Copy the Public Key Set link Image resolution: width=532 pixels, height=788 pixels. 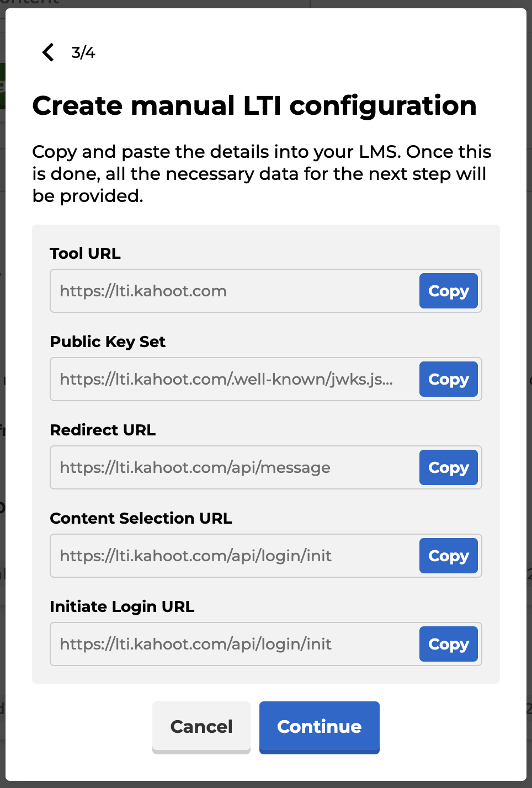click(x=448, y=379)
